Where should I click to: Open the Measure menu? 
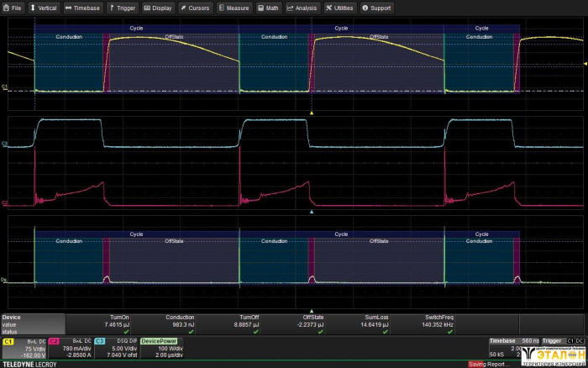(234, 8)
